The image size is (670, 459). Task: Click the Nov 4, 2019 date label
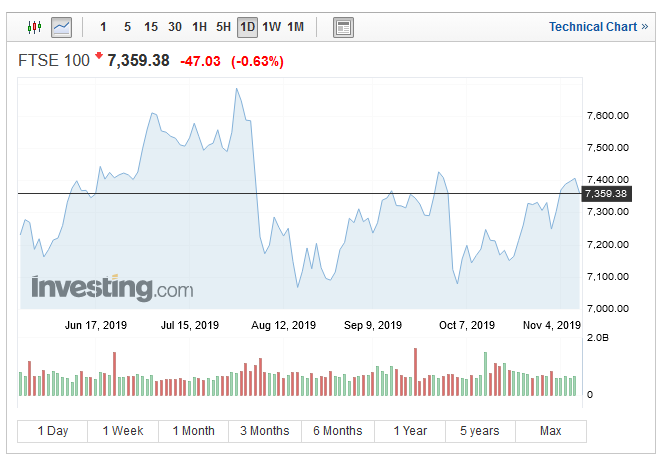[552, 325]
